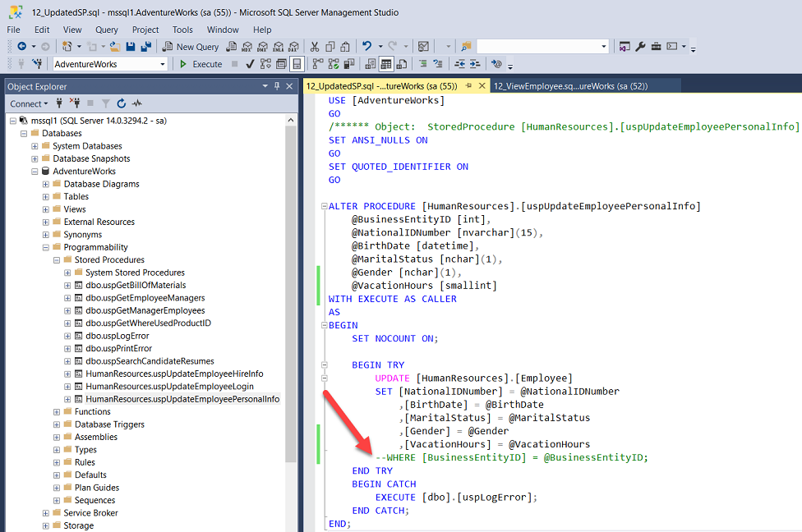This screenshot has height=532, width=802.
Task: Click the Change Connection icon
Action: [x=37, y=64]
